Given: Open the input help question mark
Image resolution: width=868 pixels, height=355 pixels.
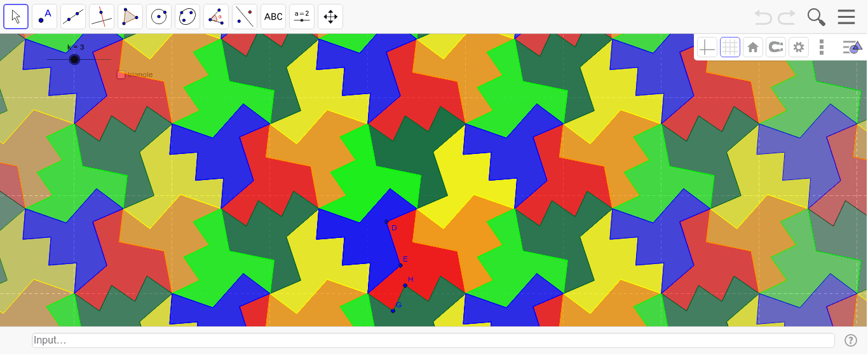Looking at the screenshot, I should click(x=851, y=340).
